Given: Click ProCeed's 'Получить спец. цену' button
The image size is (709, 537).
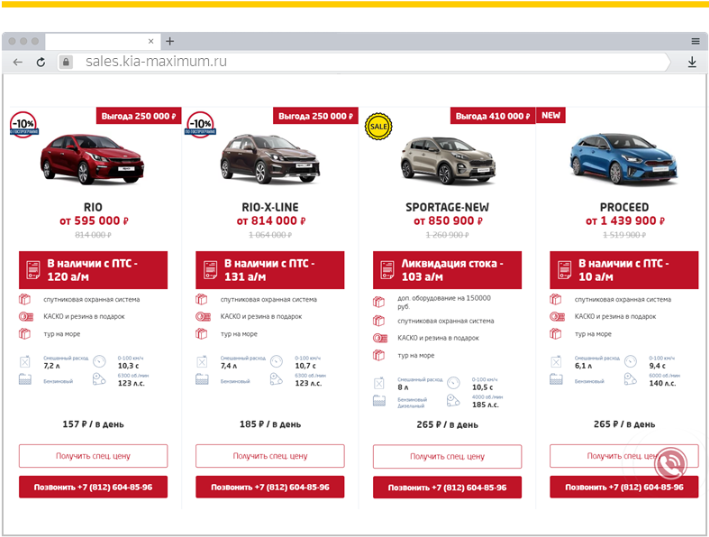Looking at the screenshot, I should pos(624,456).
